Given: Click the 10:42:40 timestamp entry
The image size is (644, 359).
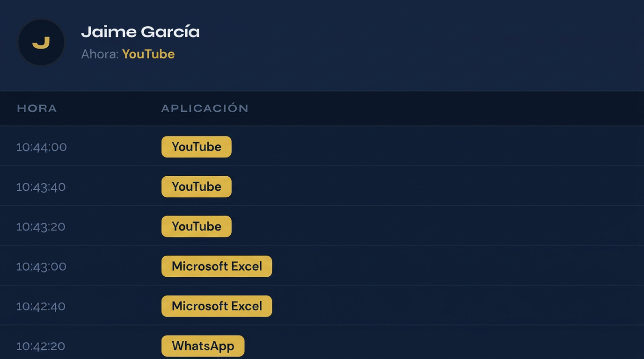Looking at the screenshot, I should pos(41,306).
